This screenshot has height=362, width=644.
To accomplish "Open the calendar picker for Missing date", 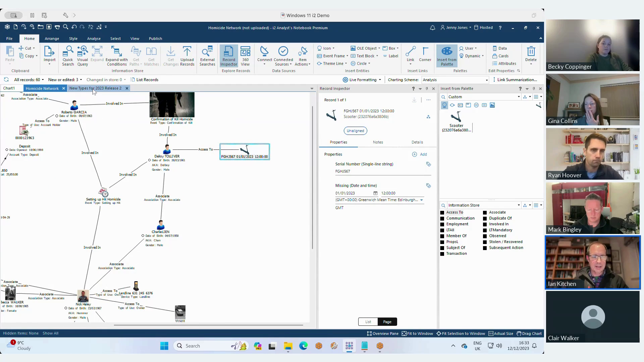I will 375,193.
